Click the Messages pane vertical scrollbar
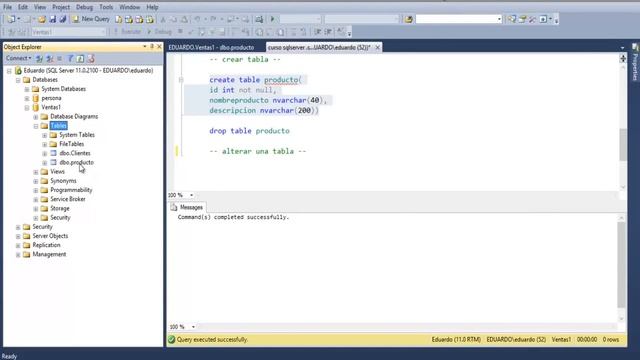This screenshot has width=640, height=360. [622, 265]
